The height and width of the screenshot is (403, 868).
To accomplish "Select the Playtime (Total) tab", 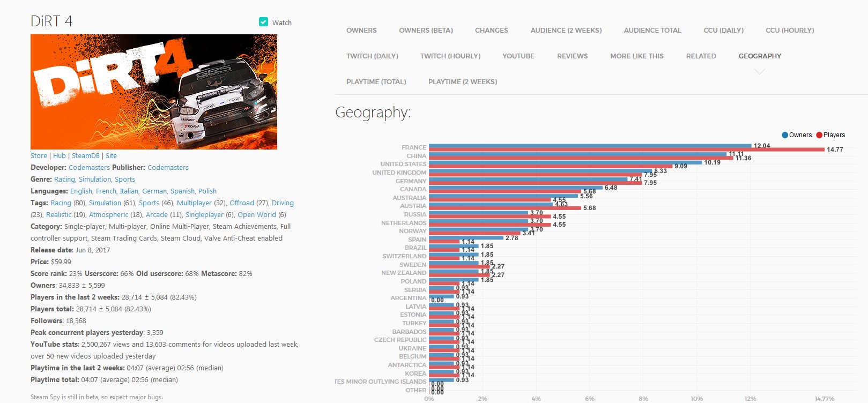I will [376, 82].
